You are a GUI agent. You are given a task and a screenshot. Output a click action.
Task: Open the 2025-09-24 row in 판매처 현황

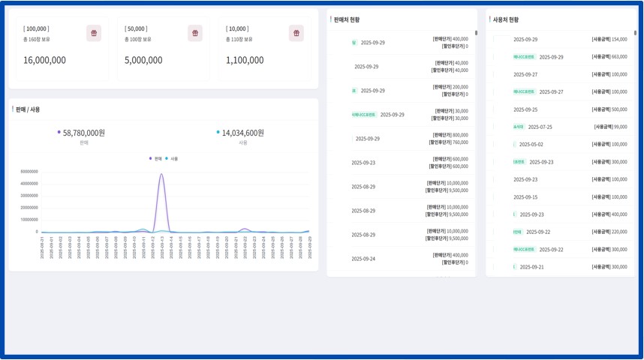tap(402, 259)
